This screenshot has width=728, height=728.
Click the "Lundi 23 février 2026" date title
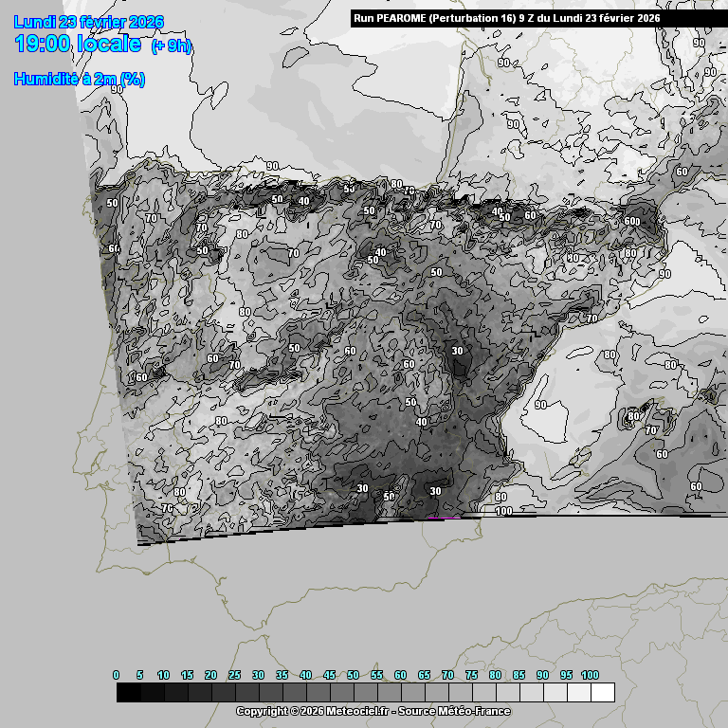pyautogui.click(x=89, y=23)
